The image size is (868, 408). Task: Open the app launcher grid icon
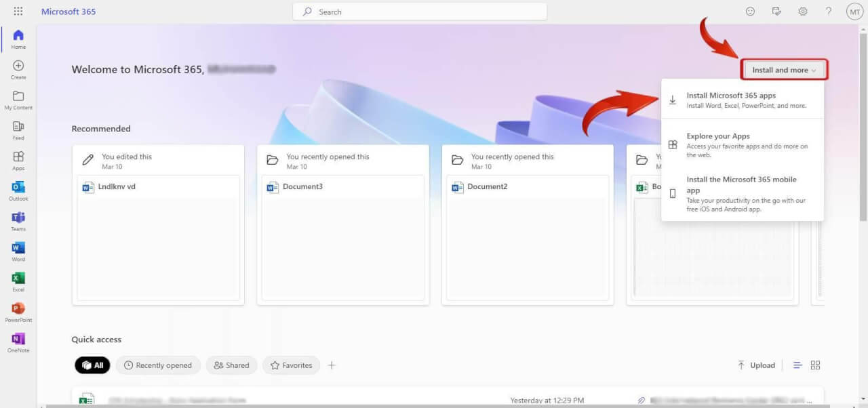tap(18, 12)
